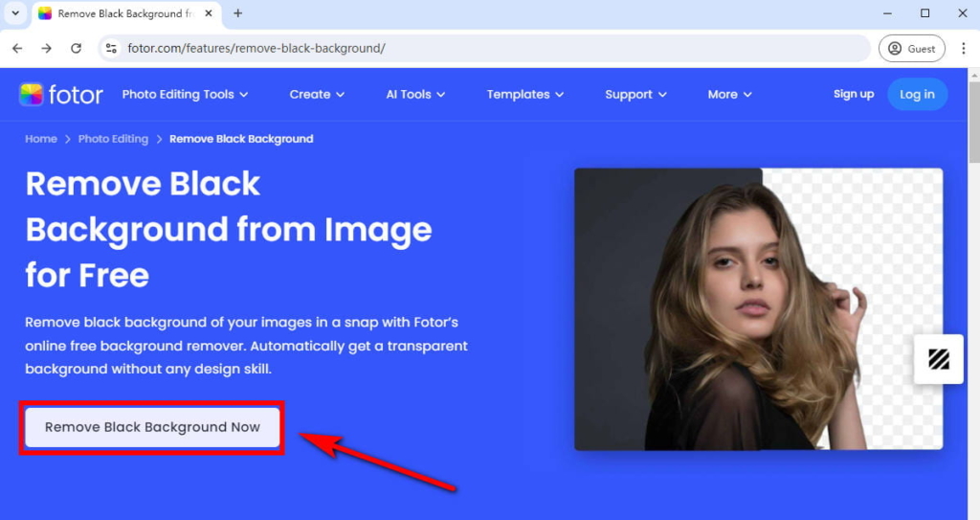Image resolution: width=980 pixels, height=520 pixels.
Task: Click the striped floating widget icon
Action: pyautogui.click(x=939, y=359)
